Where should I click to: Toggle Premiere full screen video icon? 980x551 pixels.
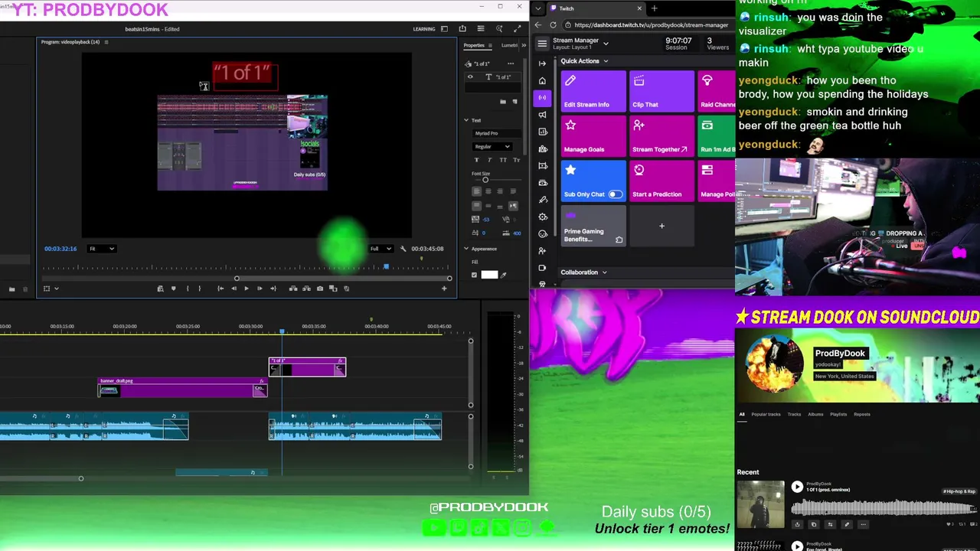517,29
